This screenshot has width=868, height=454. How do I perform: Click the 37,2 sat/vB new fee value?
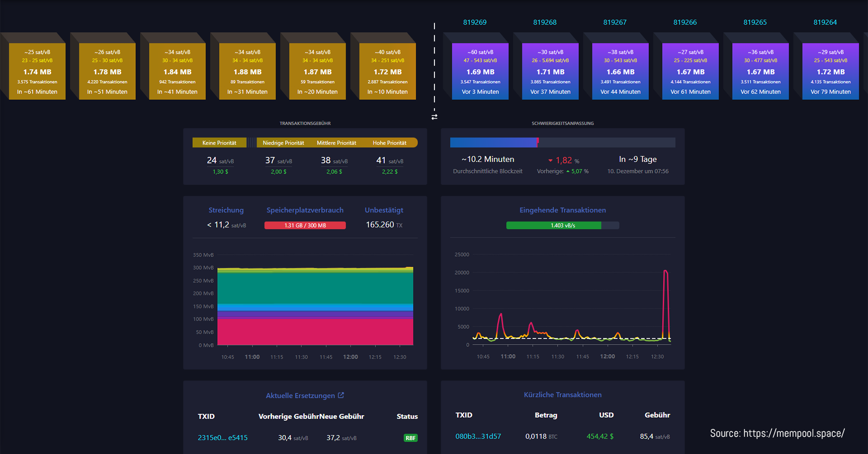pyautogui.click(x=341, y=438)
